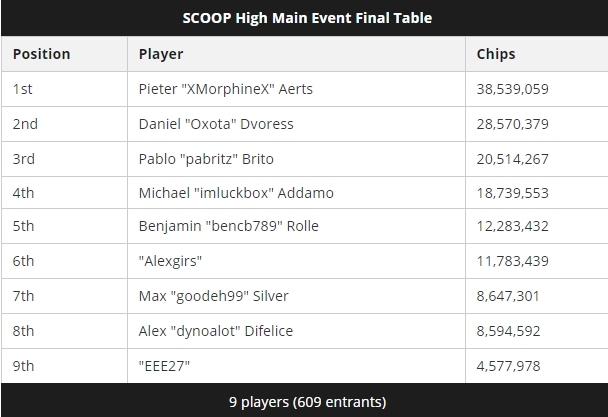
Task: Click the Chips column header
Action: pyautogui.click(x=496, y=54)
